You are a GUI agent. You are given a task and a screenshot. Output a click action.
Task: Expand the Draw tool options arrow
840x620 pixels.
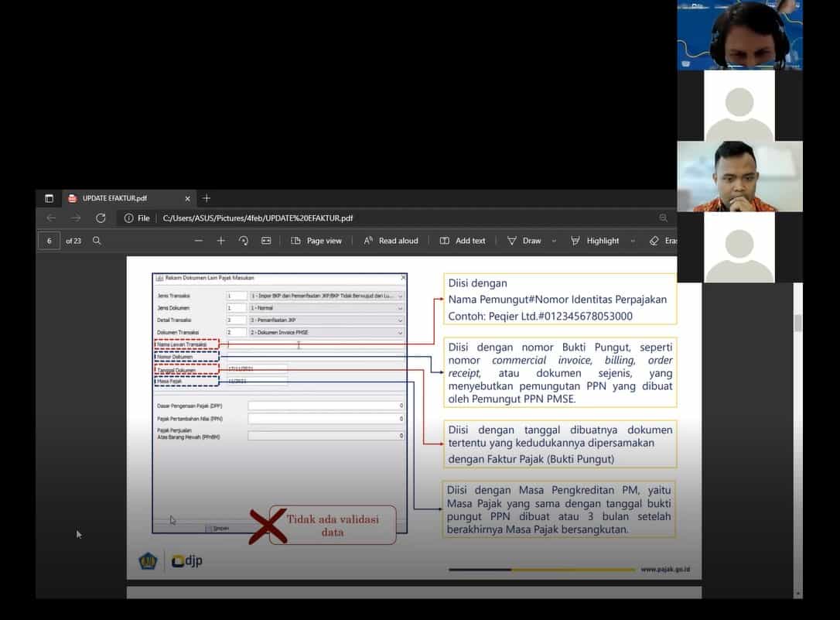[554, 241]
